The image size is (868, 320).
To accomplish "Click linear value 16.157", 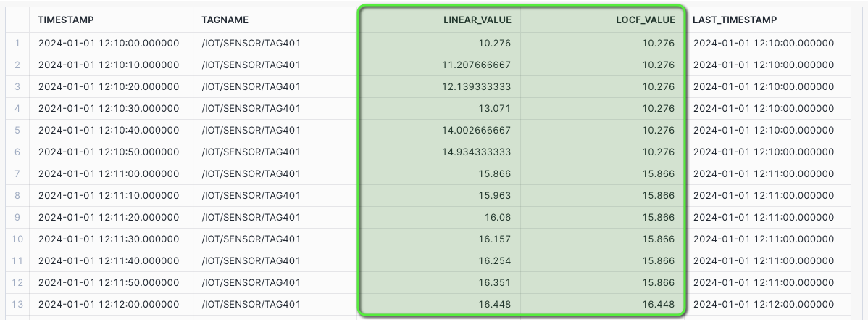I will (494, 239).
